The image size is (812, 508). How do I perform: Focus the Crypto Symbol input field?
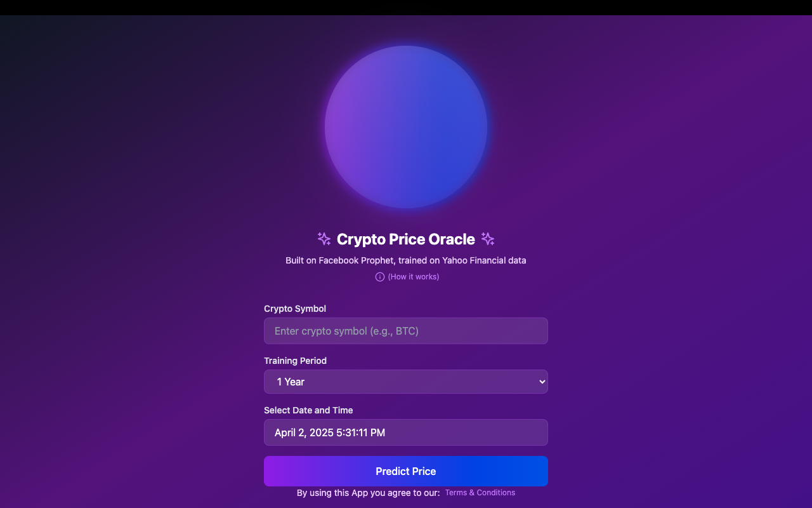[x=406, y=331]
